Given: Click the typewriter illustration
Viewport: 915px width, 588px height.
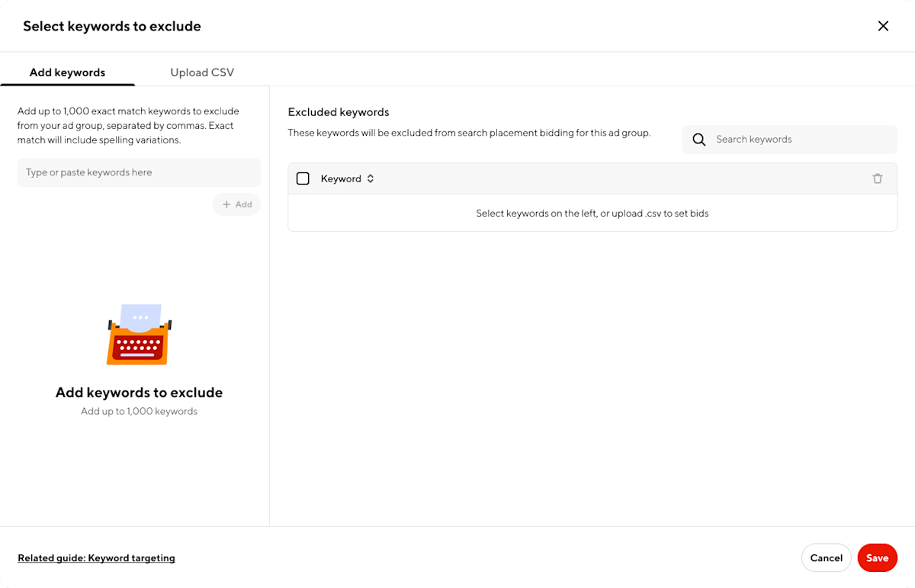Looking at the screenshot, I should click(x=139, y=334).
